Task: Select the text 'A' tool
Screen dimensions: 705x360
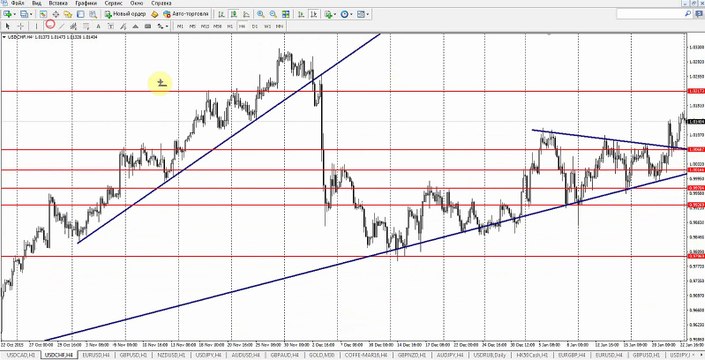Action: [98, 26]
